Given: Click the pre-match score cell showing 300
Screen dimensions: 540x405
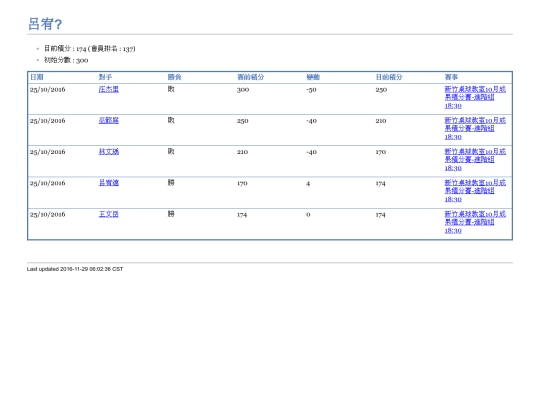Looking at the screenshot, I should pos(243,90).
